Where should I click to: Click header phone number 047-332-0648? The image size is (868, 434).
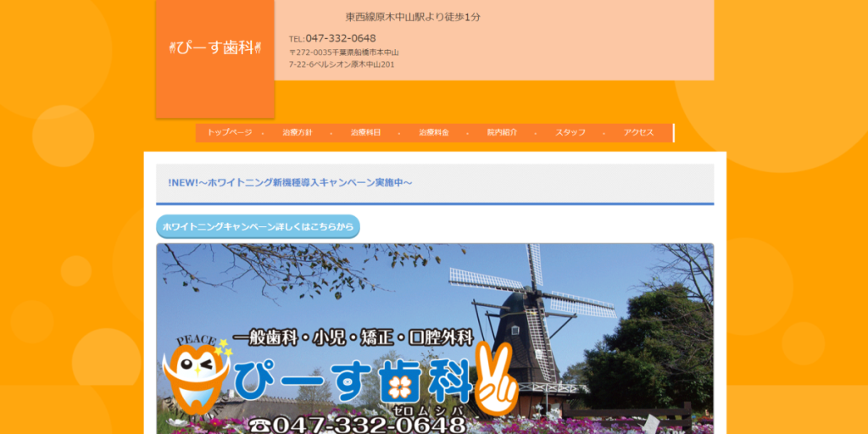341,38
